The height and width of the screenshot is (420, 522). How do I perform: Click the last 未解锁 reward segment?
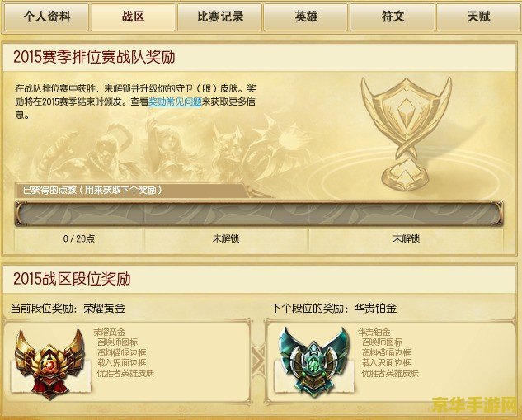coord(406,238)
